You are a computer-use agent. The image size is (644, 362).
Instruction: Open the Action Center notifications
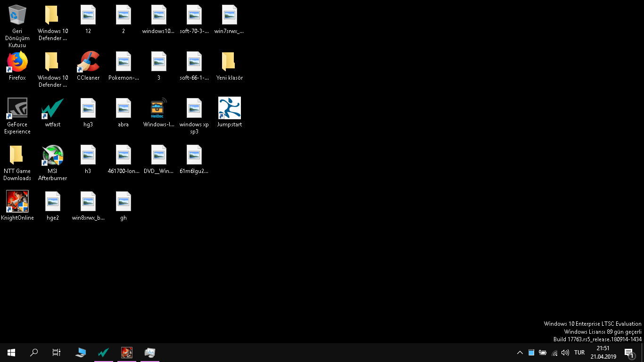click(x=629, y=353)
